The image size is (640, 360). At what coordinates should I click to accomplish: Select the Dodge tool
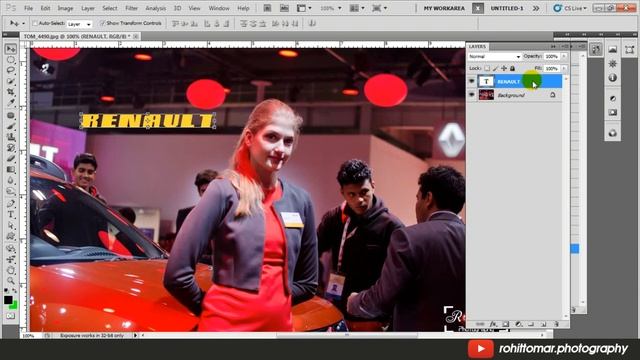pos(11,191)
